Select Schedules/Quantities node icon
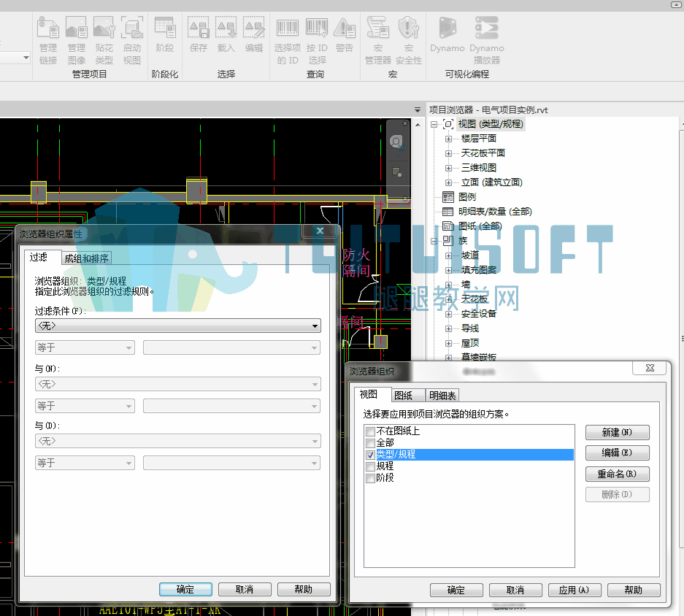Viewport: 684px width, 616px height. [448, 212]
